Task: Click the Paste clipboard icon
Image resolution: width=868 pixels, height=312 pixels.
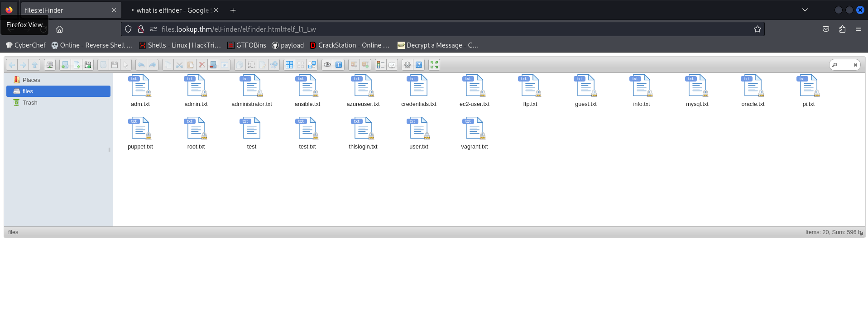Action: (x=191, y=65)
